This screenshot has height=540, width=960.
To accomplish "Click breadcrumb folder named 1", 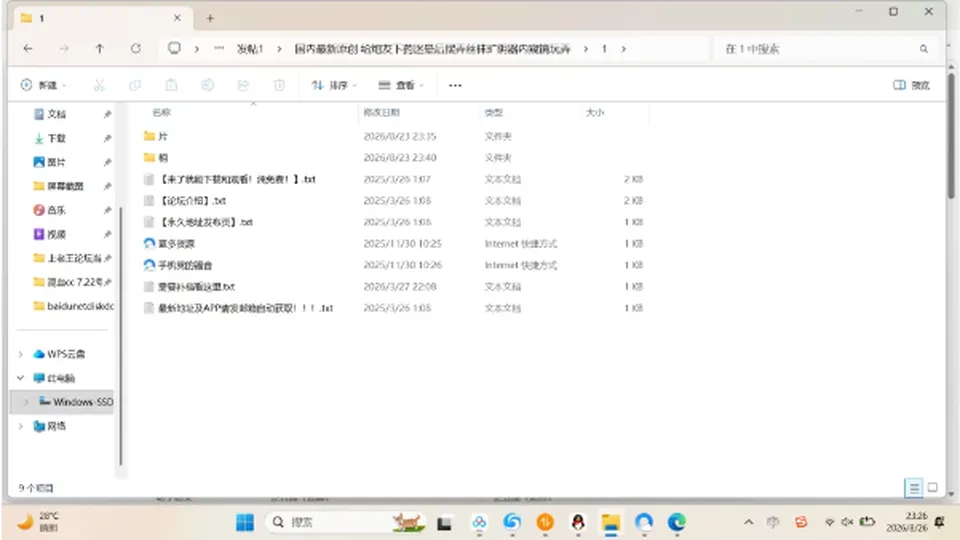I will [604, 49].
